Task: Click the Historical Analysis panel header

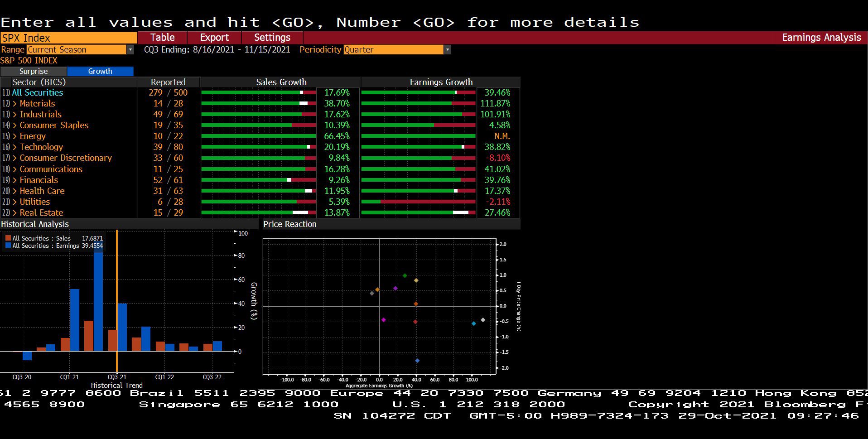Action: [35, 224]
